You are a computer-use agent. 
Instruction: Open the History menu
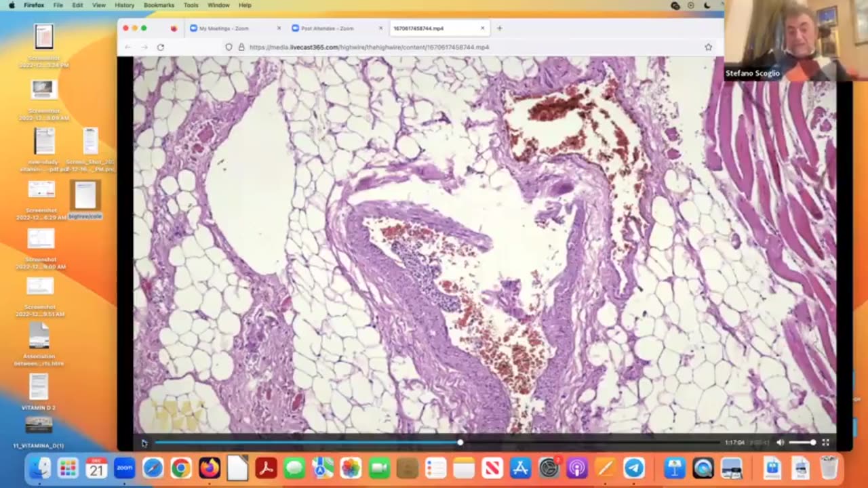pos(125,5)
